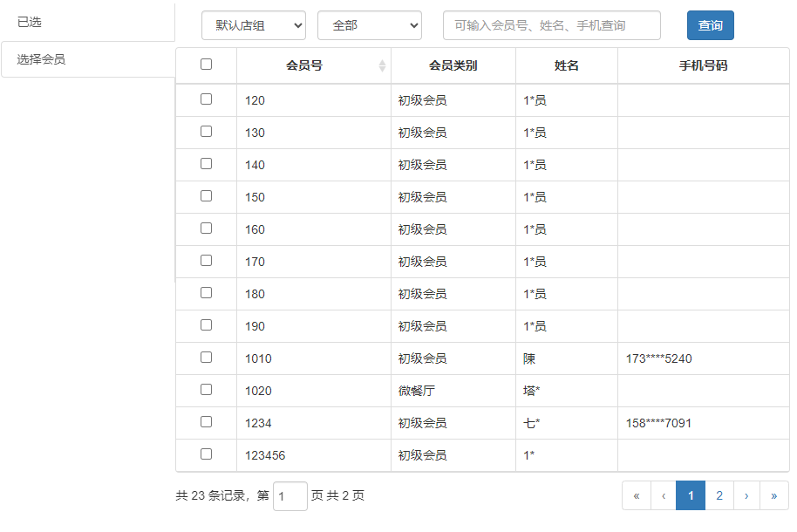Viewport: 797px width, 532px height.
Task: Toggle the select-all checkbox in table header
Action: coord(206,64)
